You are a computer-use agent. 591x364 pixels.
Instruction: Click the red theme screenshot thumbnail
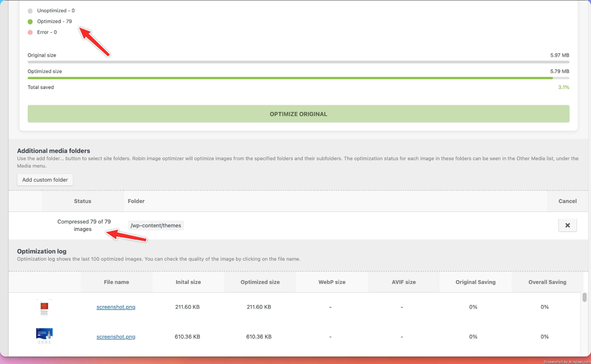click(44, 307)
